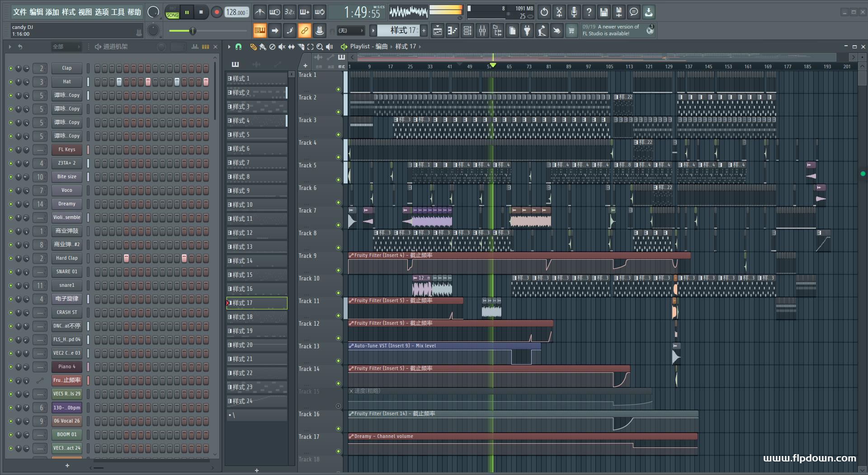Switch PAT/SONG mode button
The image size is (868, 475).
point(172,12)
